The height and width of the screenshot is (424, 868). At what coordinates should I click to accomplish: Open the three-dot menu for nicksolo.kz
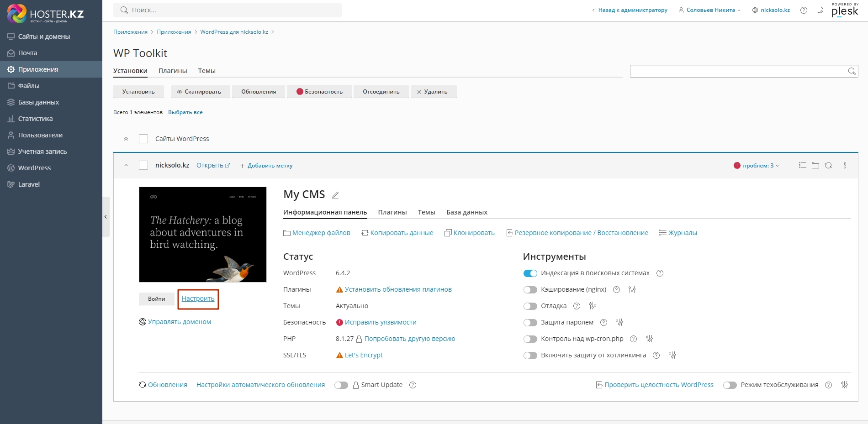(844, 165)
